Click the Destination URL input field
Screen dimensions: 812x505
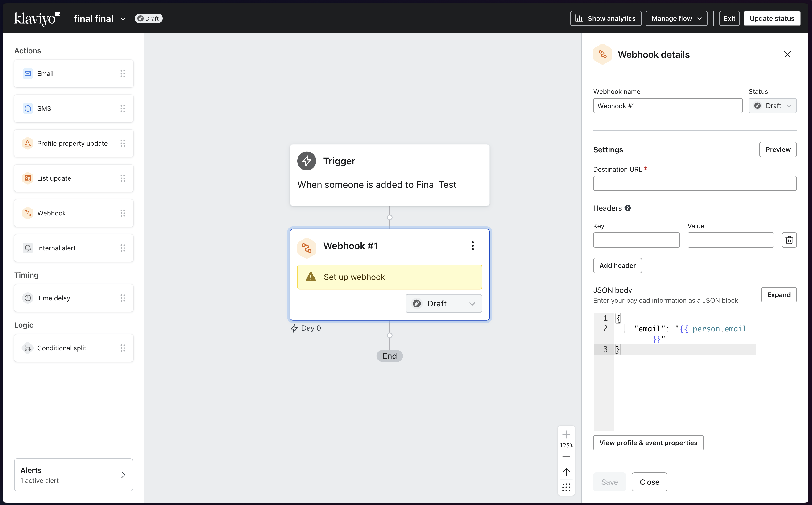[x=695, y=183]
